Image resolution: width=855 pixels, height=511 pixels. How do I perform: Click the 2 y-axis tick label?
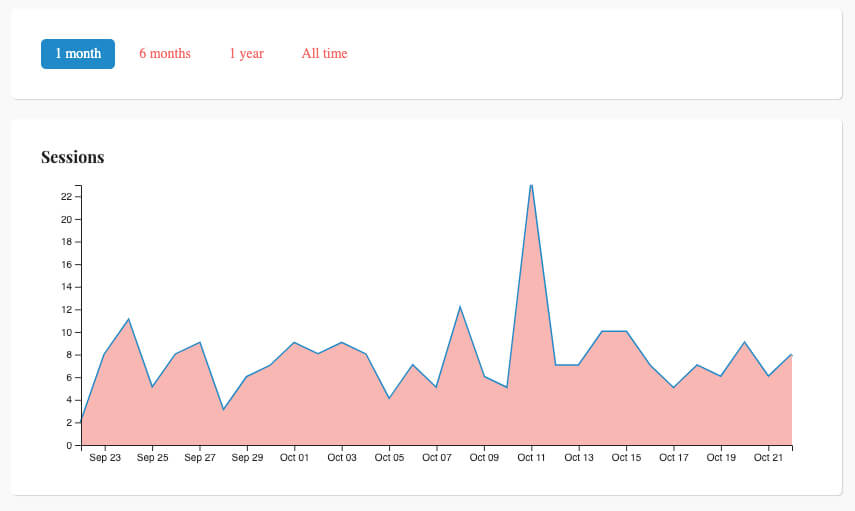[69, 423]
